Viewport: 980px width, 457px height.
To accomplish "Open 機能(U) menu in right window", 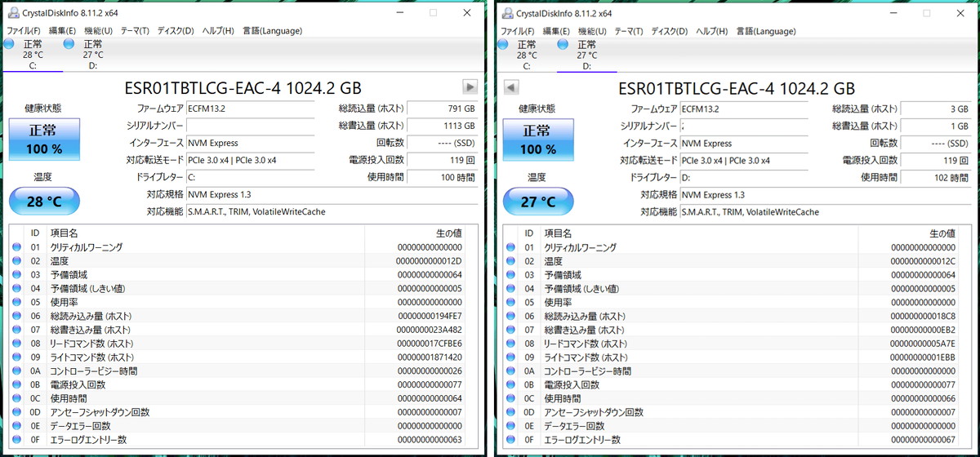I will coord(592,31).
